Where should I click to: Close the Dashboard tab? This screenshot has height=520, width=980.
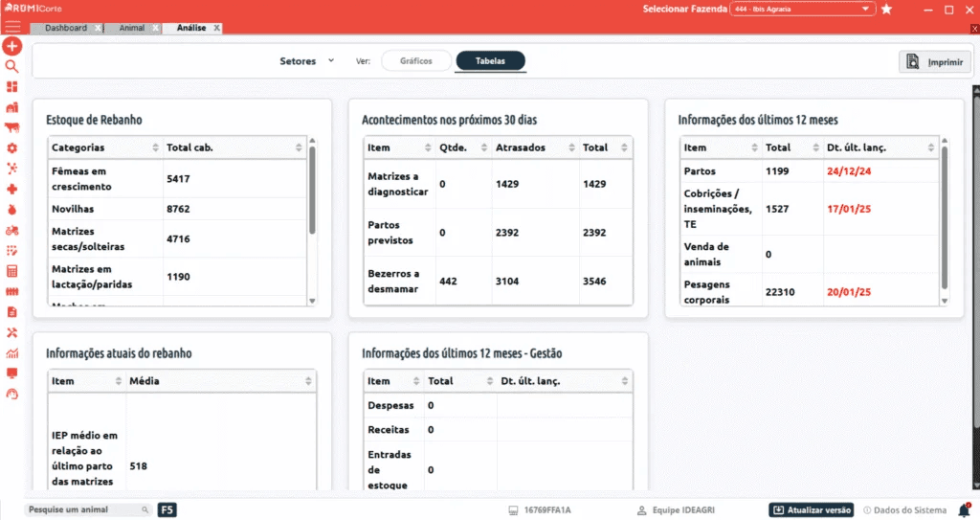[x=98, y=28]
